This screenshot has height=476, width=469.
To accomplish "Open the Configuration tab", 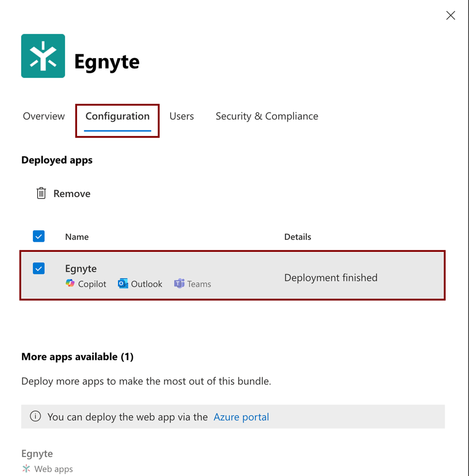I will coord(117,116).
